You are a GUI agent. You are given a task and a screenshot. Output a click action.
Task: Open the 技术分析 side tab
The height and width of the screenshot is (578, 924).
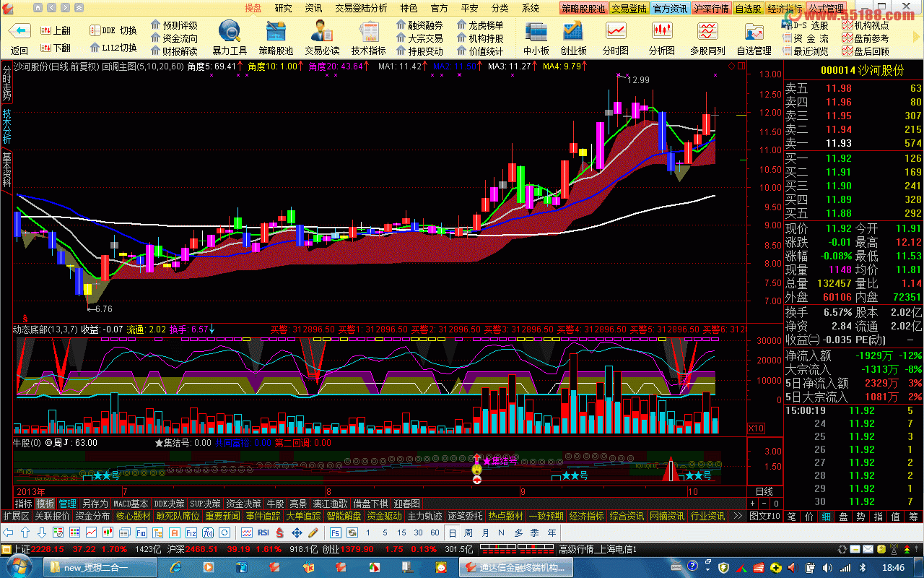pyautogui.click(x=6, y=126)
